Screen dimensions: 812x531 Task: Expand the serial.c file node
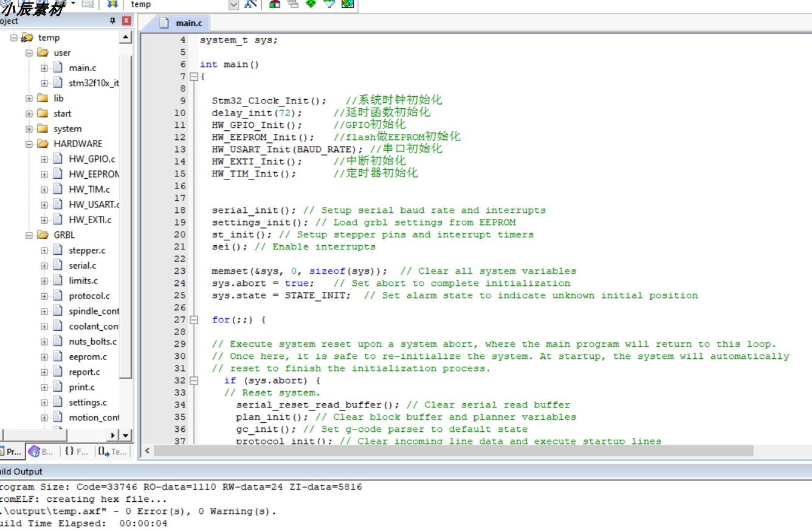(44, 266)
